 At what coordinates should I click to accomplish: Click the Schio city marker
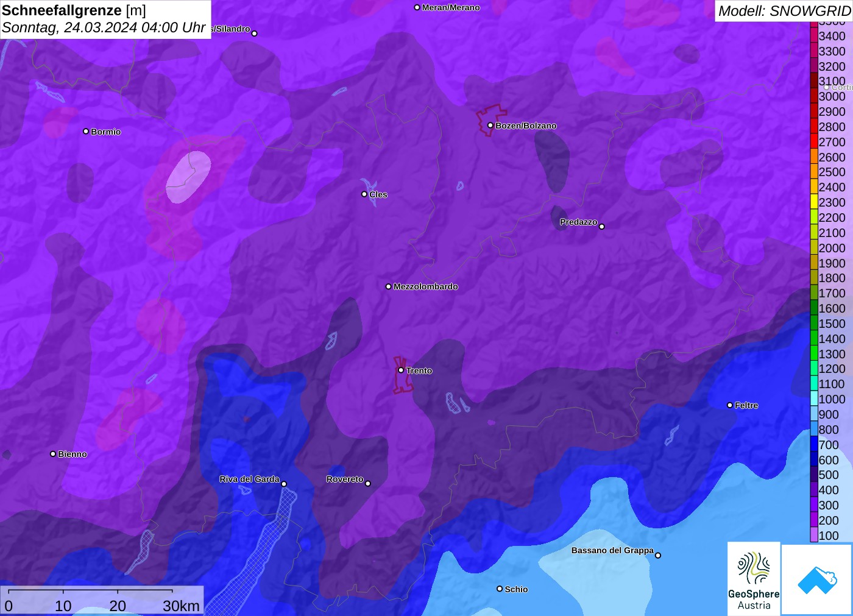[x=500, y=589]
